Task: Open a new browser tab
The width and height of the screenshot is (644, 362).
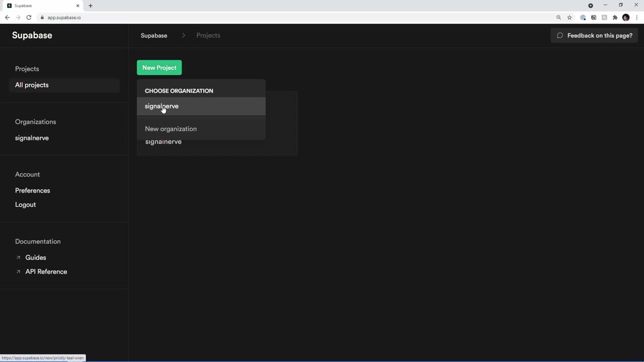Action: [91, 6]
